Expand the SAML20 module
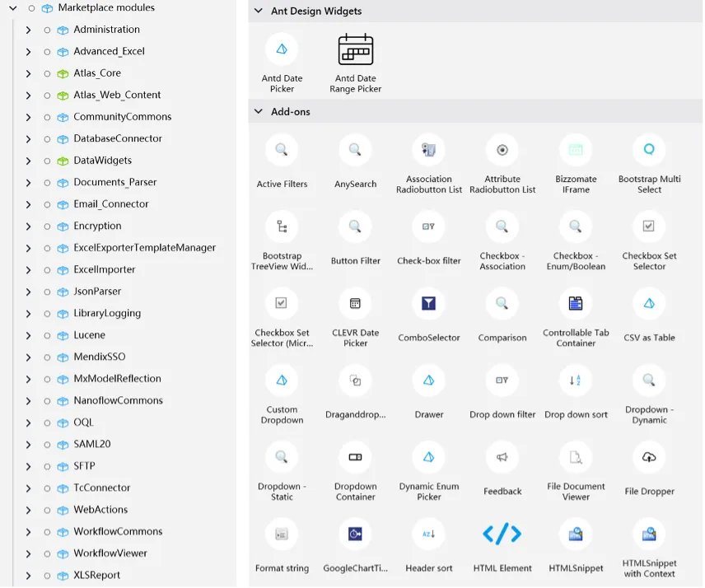 pos(28,445)
